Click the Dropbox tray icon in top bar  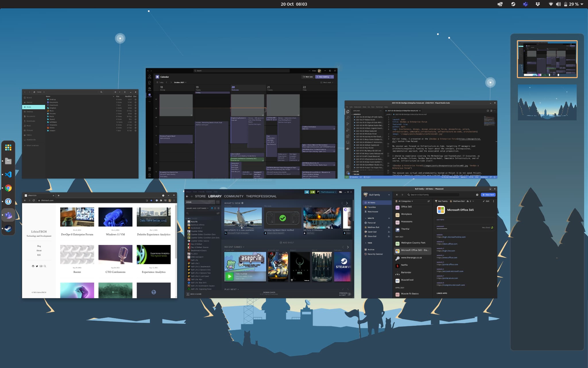coord(538,4)
